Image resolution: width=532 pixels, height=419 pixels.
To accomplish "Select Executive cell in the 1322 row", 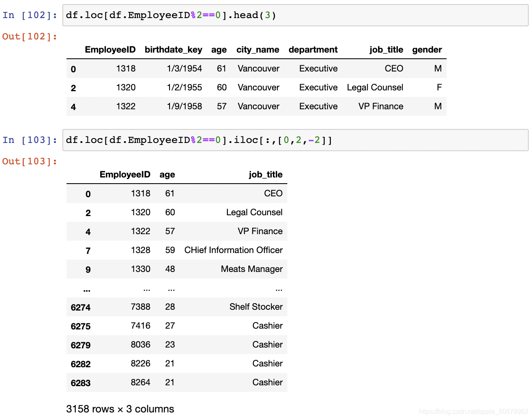I will [319, 106].
